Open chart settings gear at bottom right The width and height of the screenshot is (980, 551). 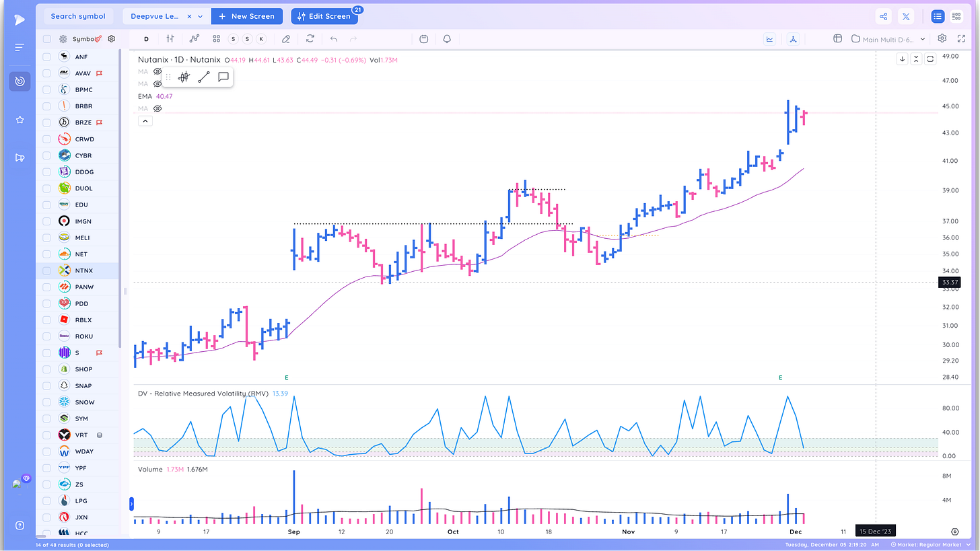pos(955,531)
